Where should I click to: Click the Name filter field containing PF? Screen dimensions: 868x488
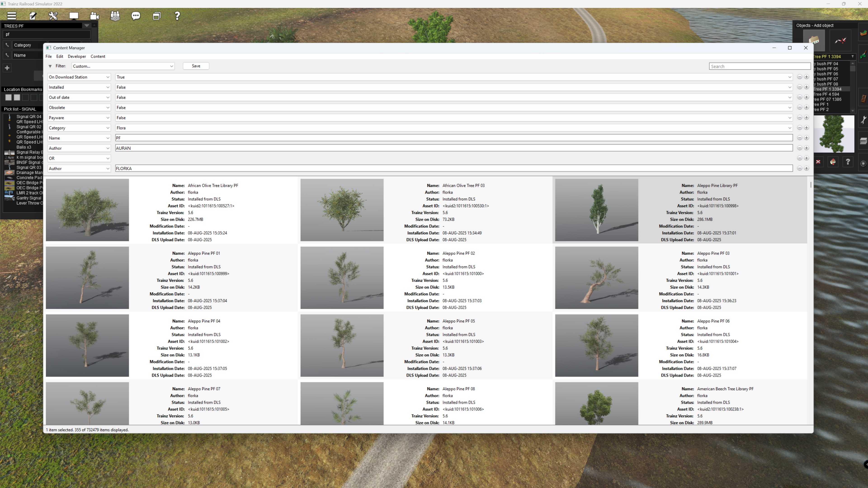pos(454,138)
